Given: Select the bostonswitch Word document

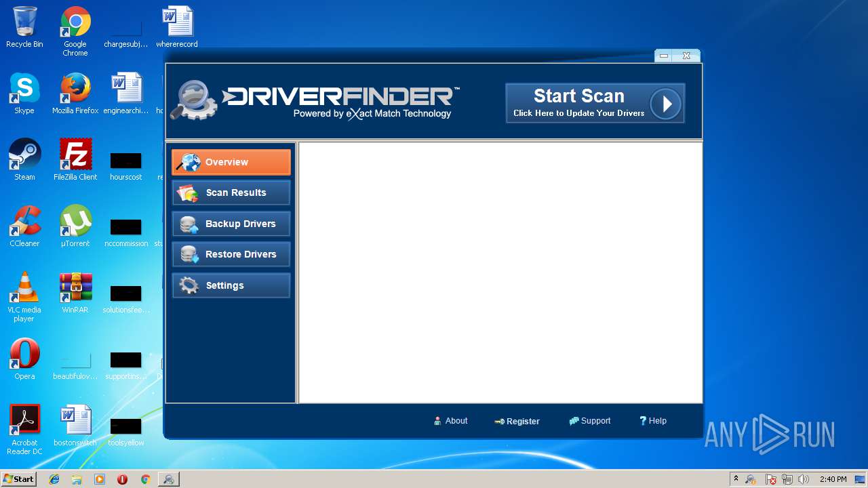Looking at the screenshot, I should [75, 426].
